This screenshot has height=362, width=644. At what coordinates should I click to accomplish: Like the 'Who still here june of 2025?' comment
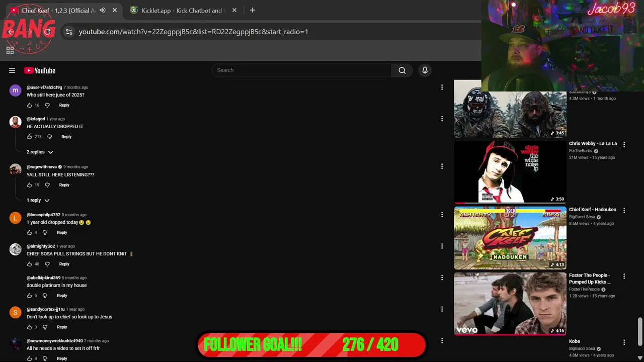[x=29, y=105]
